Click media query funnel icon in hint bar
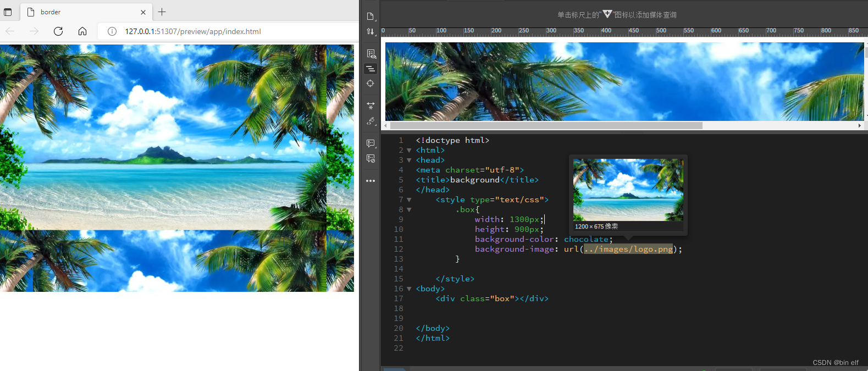The image size is (868, 371). tap(607, 14)
